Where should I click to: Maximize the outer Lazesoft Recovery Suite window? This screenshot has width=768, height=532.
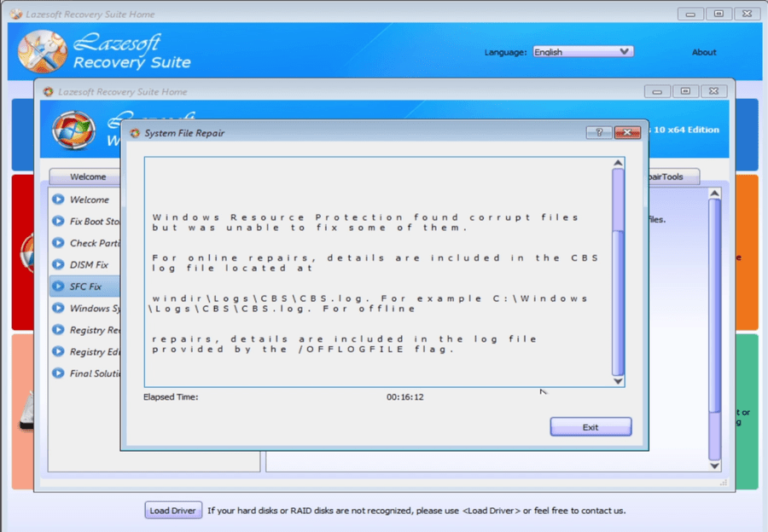719,14
